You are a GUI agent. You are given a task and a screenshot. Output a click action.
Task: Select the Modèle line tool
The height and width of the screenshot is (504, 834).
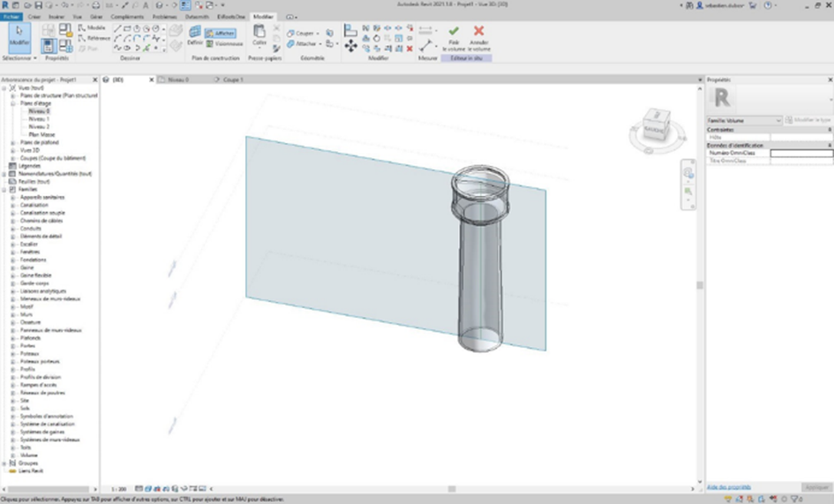click(91, 28)
